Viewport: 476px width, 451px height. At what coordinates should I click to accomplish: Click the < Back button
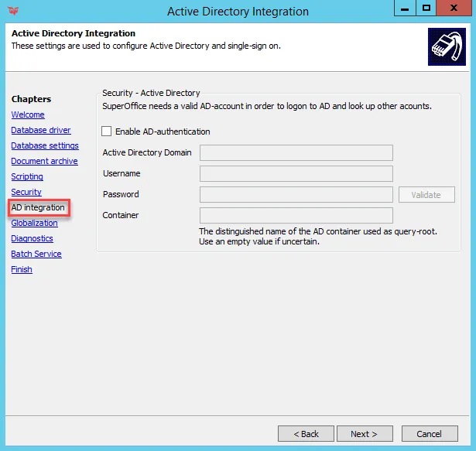point(306,433)
